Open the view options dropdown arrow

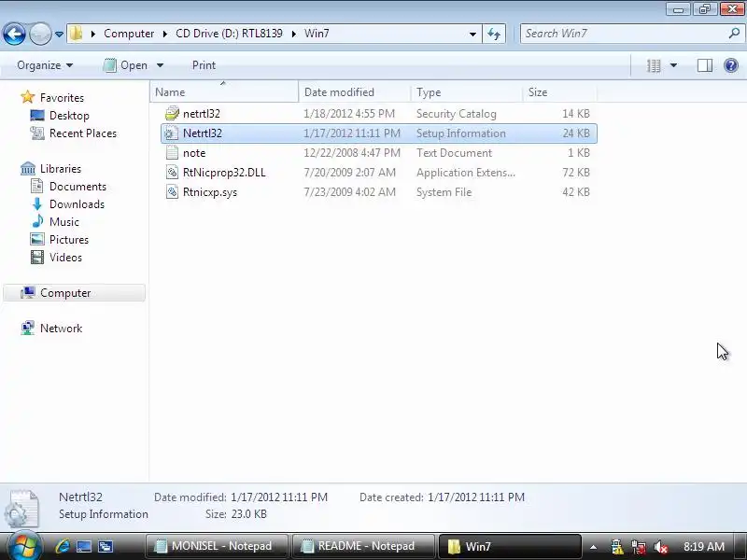click(x=673, y=65)
